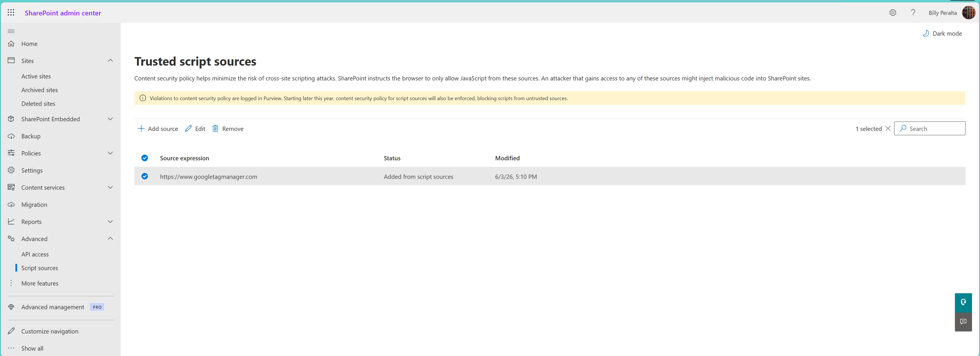This screenshot has height=356, width=980.
Task: Click the Home house icon
Action: [x=11, y=44]
